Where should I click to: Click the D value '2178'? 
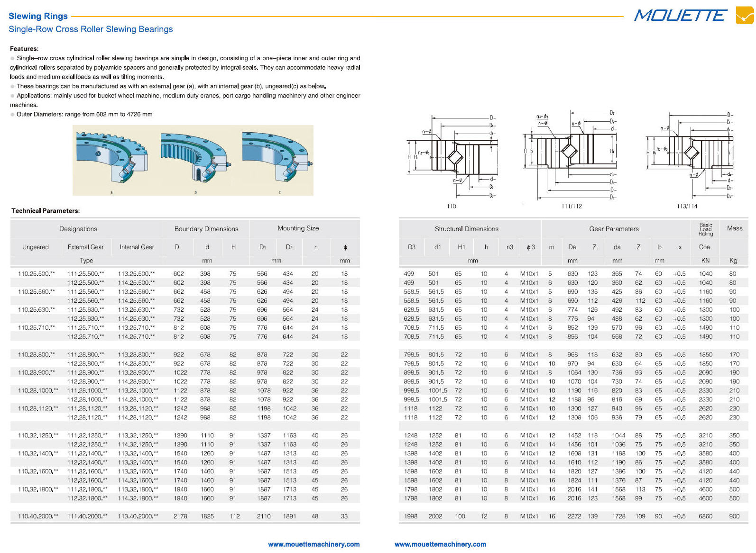click(180, 517)
